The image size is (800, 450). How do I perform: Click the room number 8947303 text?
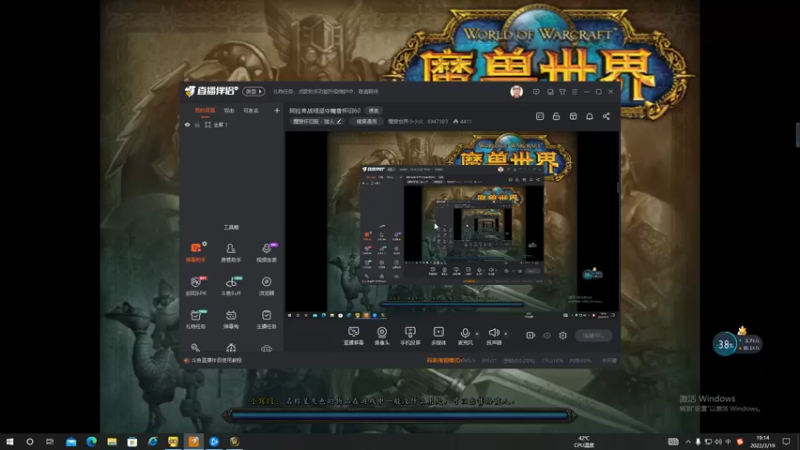point(437,121)
